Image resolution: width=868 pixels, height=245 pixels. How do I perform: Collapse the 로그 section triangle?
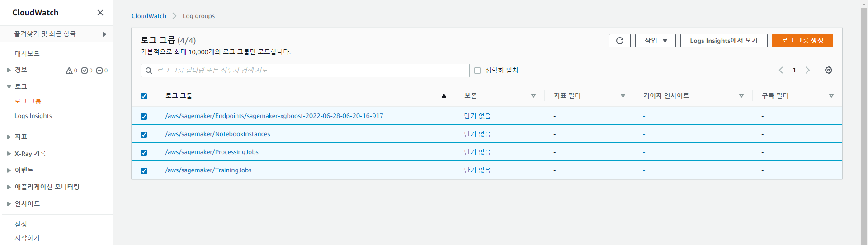[x=9, y=86]
